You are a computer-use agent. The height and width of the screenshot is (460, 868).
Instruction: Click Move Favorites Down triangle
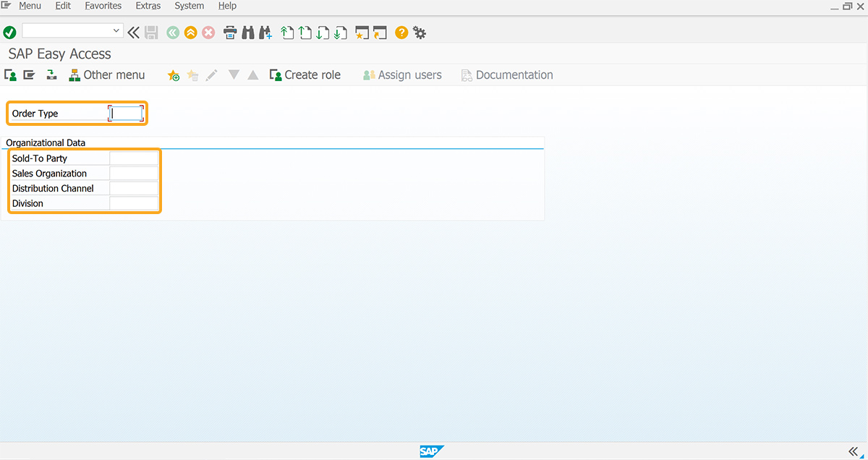(x=234, y=74)
